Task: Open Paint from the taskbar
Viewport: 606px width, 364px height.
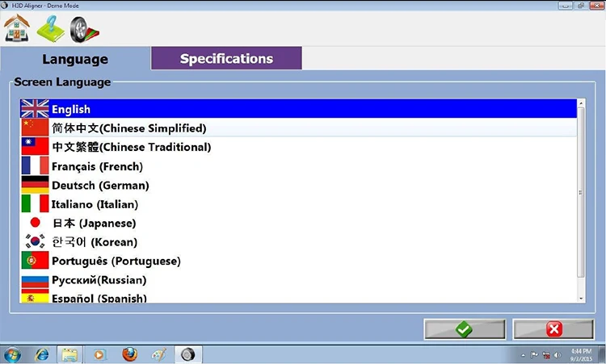Action: point(159,354)
